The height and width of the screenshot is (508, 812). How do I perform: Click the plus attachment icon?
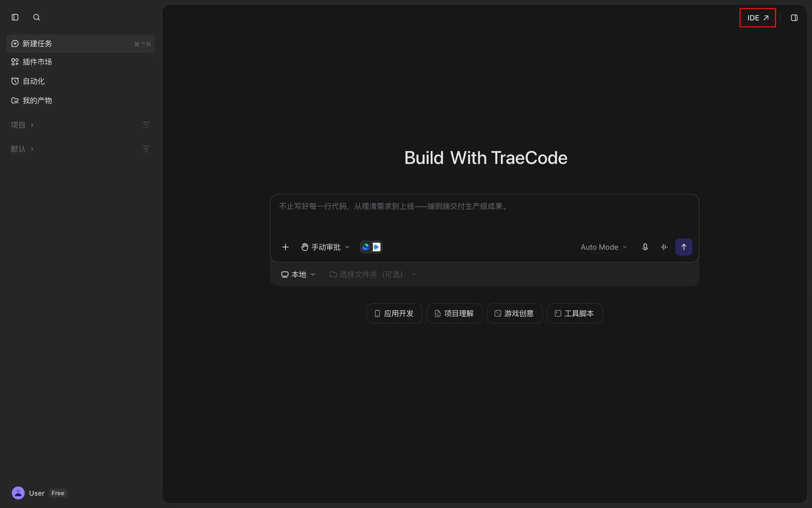[285, 247]
